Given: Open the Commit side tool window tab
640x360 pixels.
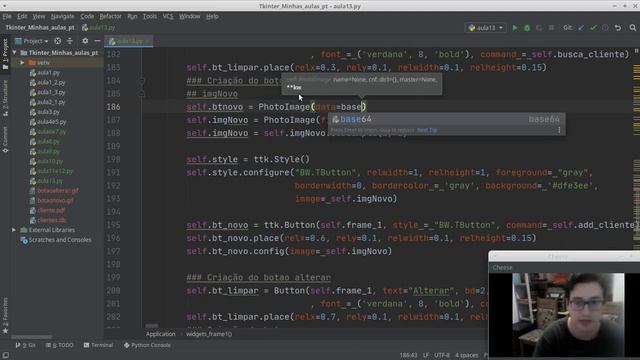Looking at the screenshot, I should click(x=5, y=140).
